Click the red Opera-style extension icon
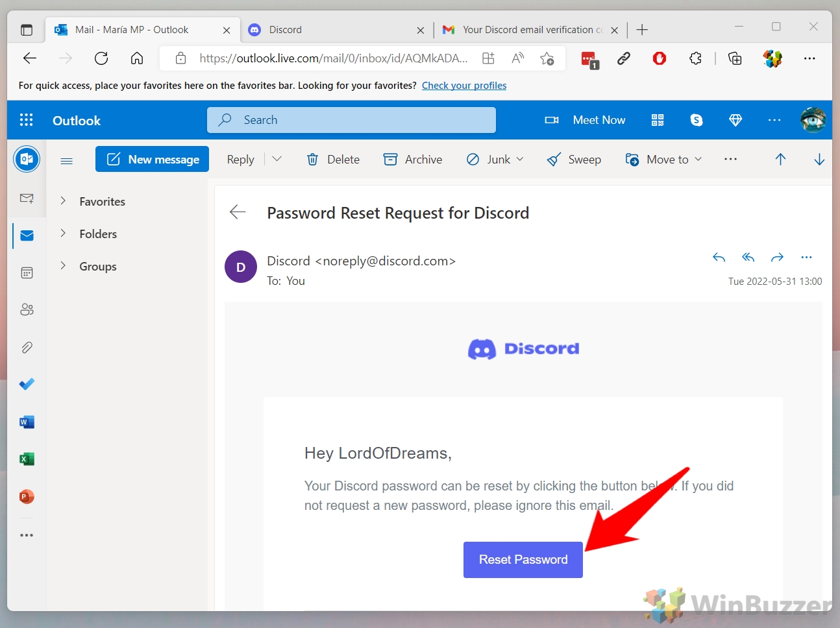Image resolution: width=840 pixels, height=628 pixels. [x=660, y=58]
